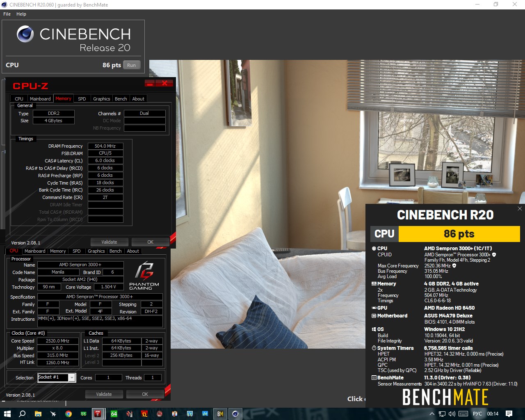The image size is (525, 420).
Task: Click the Windows Start button
Action: [x=7, y=414]
